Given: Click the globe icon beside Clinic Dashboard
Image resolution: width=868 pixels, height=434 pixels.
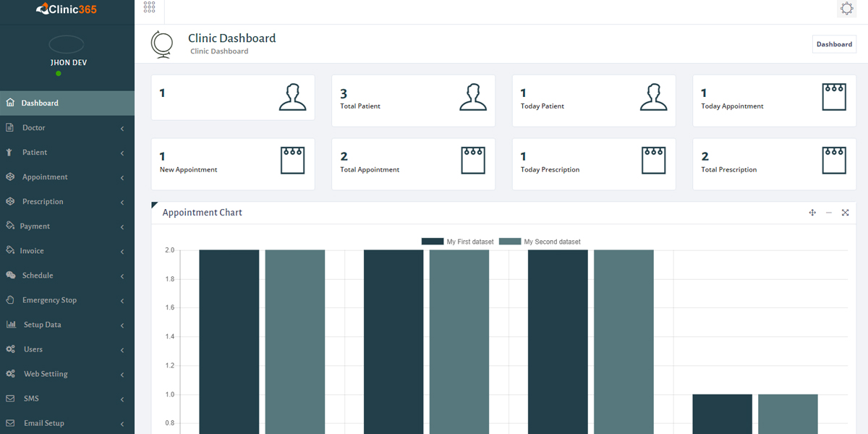Looking at the screenshot, I should pyautogui.click(x=161, y=44).
